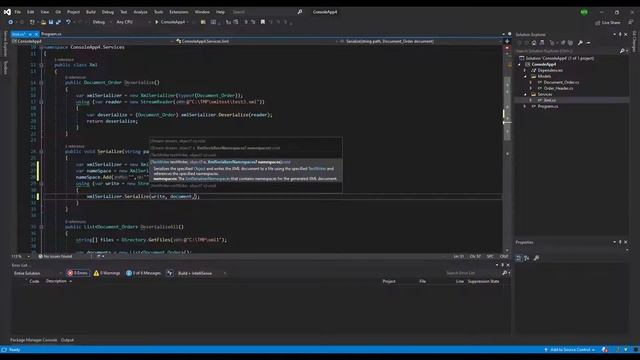Start the ConsoleApp4 run button
Image resolution: width=640 pixels, height=360 pixels.
click(170, 22)
